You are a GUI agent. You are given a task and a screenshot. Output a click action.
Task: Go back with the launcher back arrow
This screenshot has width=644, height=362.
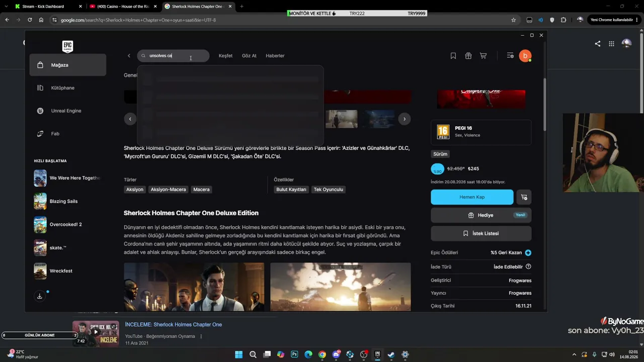coord(129,56)
